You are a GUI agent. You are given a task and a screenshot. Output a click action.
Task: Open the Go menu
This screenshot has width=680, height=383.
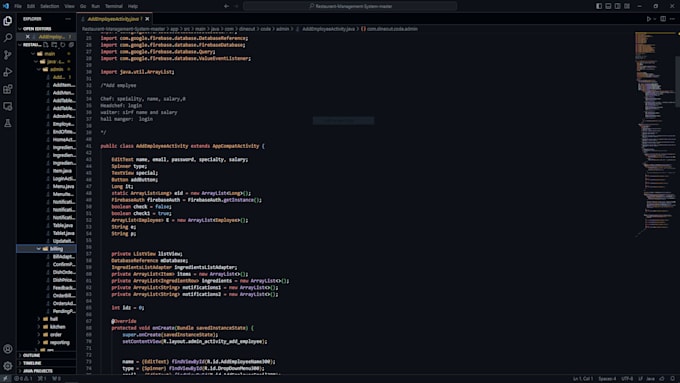83,6
